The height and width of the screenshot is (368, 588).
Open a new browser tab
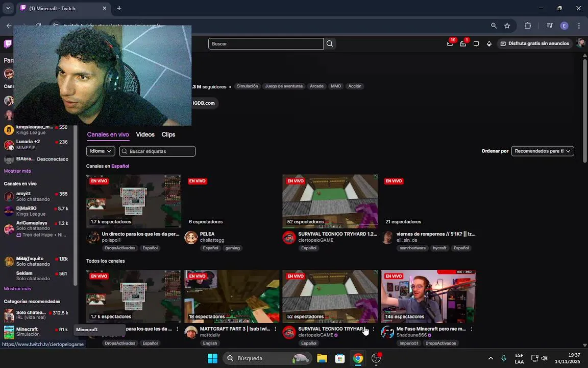(119, 8)
